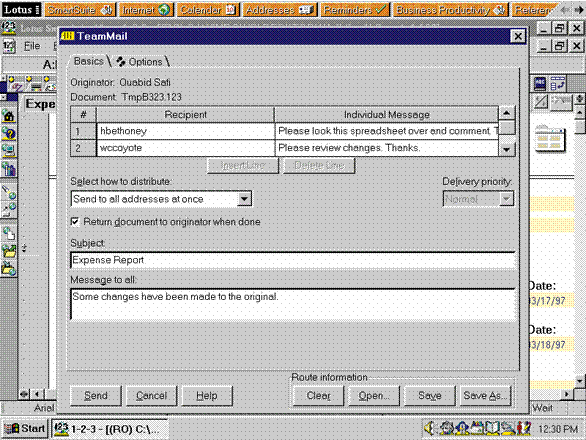Click in the Subject field

coord(293,260)
